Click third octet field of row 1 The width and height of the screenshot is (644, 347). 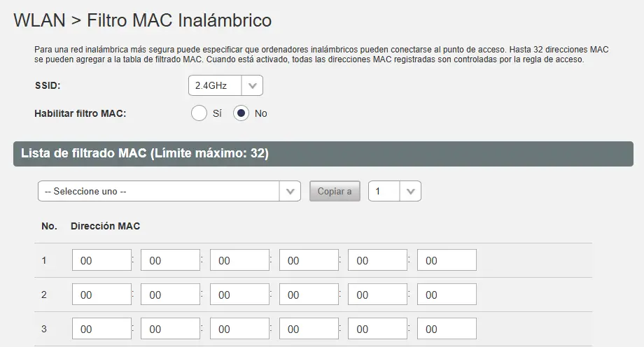240,260
